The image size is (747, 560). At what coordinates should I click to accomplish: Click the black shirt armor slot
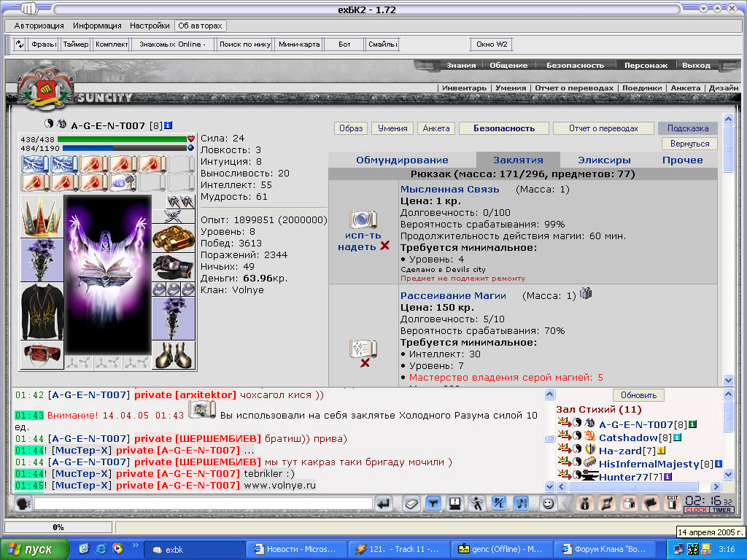pos(42,311)
